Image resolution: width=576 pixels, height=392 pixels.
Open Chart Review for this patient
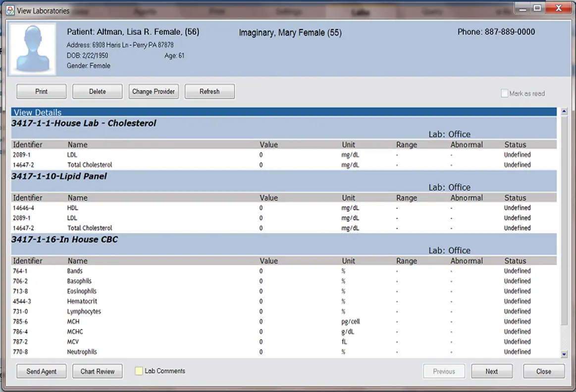97,371
